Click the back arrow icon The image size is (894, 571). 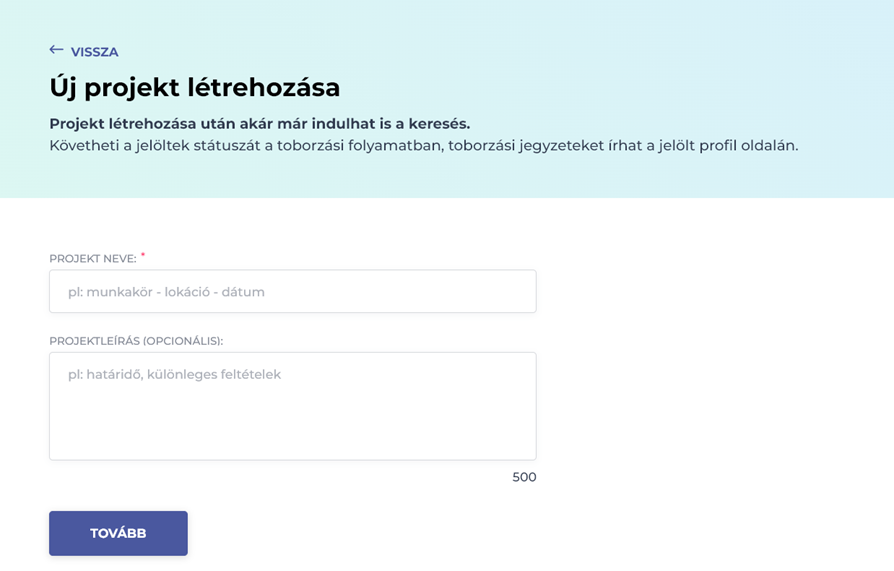click(56, 50)
